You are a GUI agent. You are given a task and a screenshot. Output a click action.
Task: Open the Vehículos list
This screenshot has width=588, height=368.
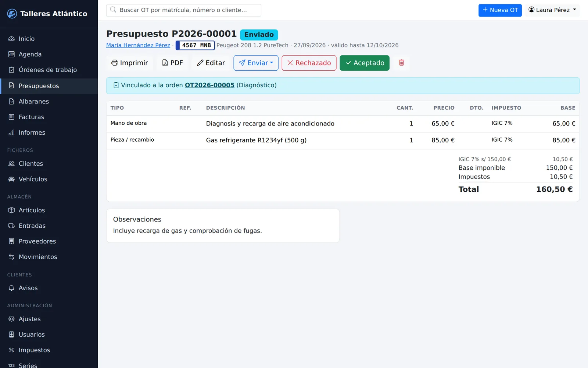[49, 179]
